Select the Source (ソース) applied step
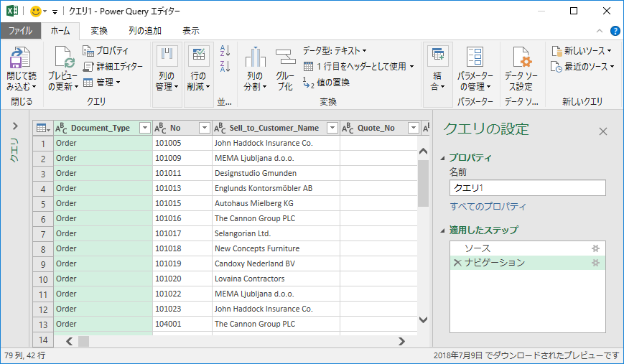 [528, 248]
